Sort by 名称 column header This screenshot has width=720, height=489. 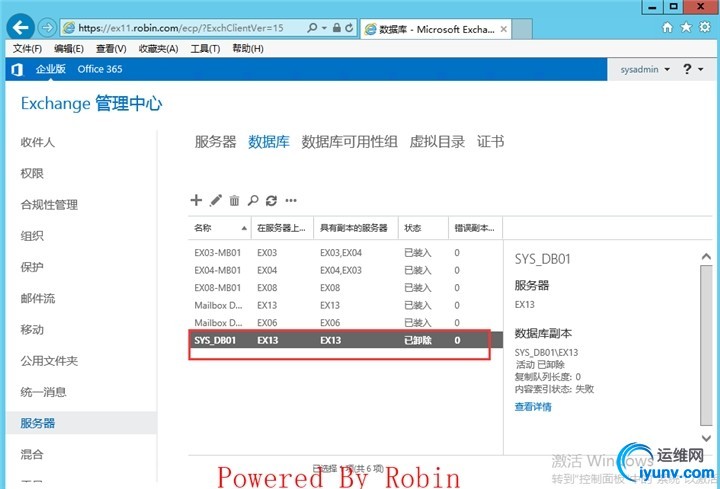point(220,228)
